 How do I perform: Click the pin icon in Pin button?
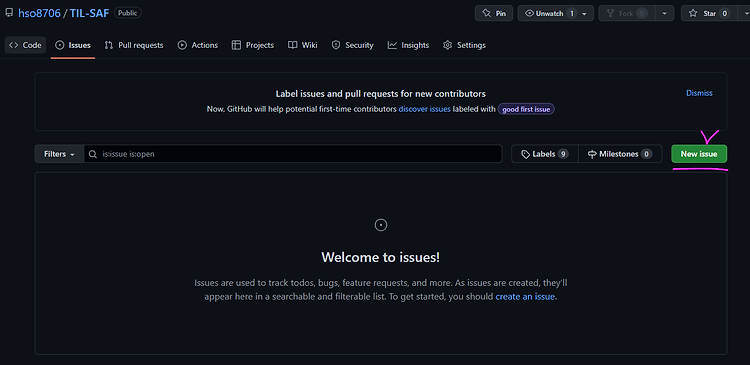point(486,13)
